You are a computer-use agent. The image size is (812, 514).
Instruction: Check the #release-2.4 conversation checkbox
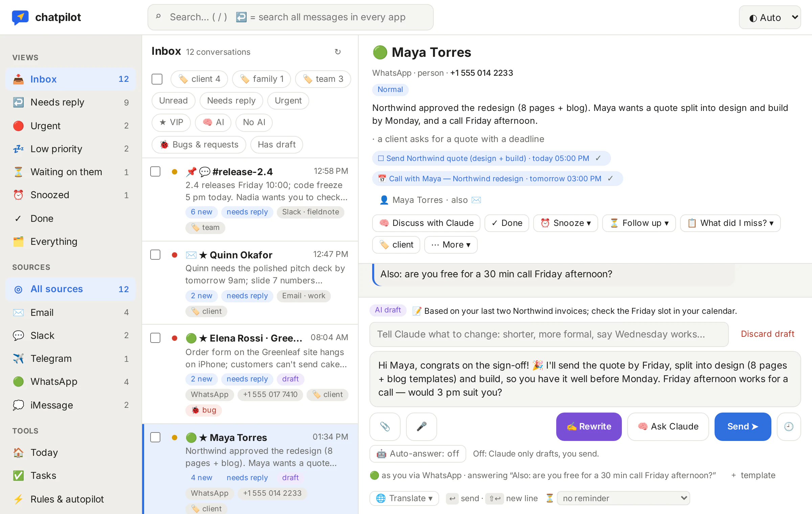tap(155, 171)
